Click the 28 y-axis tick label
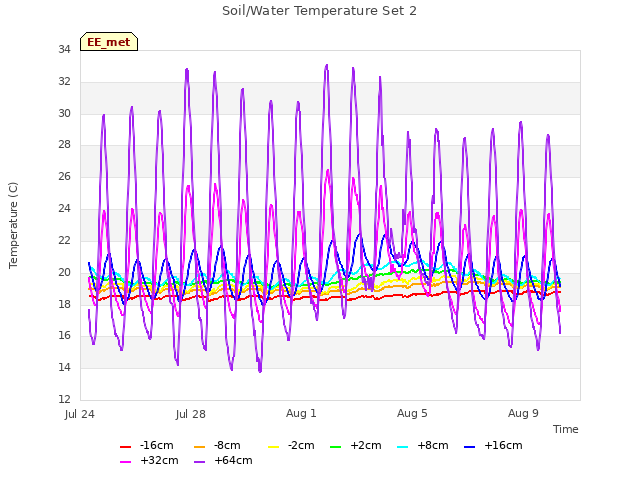 [64, 144]
